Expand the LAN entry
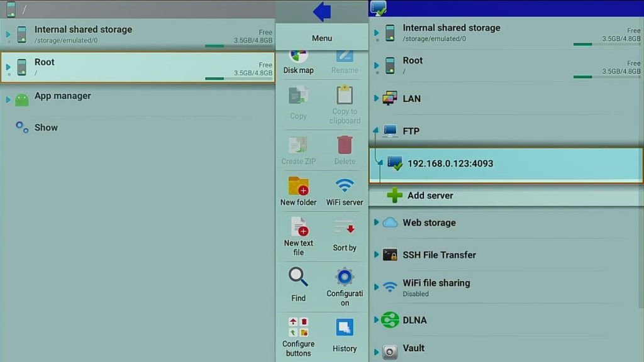The width and height of the screenshot is (644, 362). coord(376,98)
